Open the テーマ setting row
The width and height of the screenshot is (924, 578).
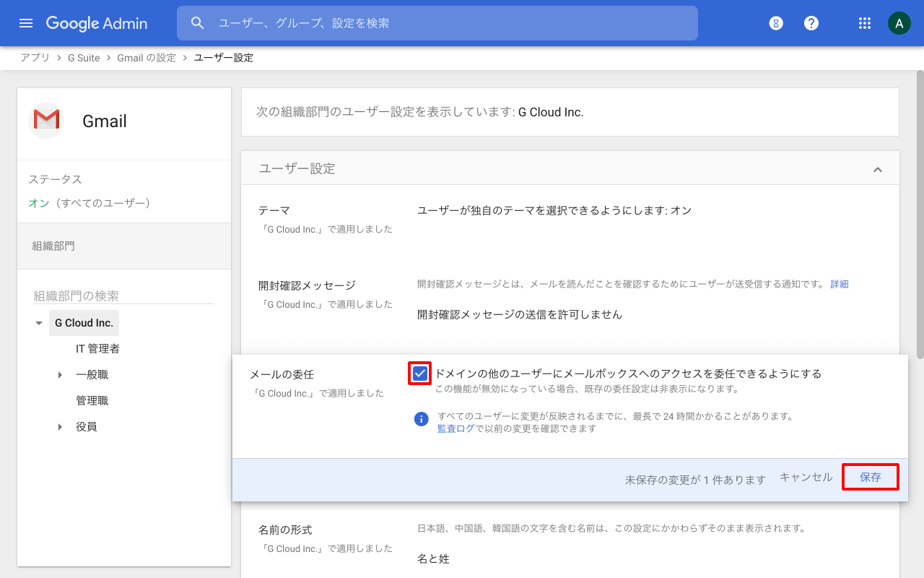[x=570, y=220]
